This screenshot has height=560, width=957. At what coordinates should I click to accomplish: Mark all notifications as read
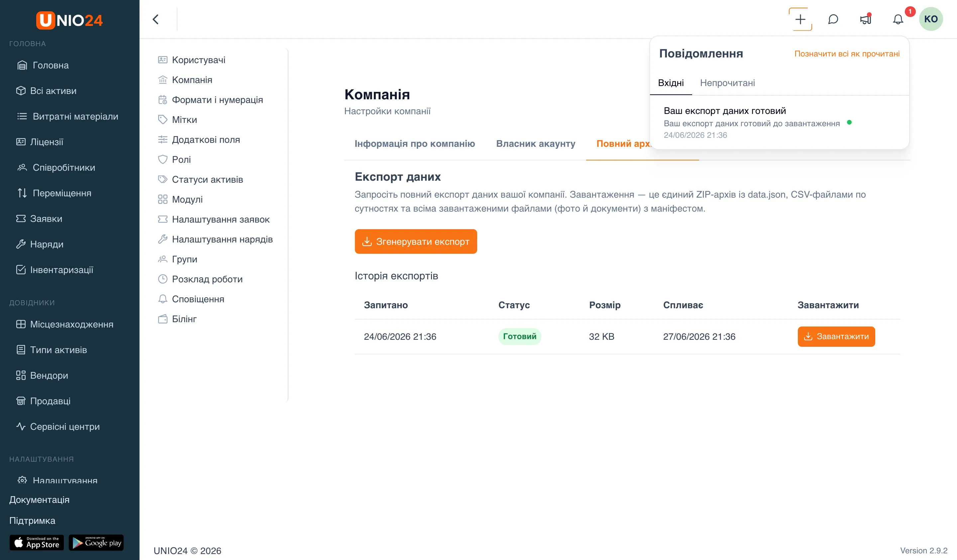coord(847,54)
